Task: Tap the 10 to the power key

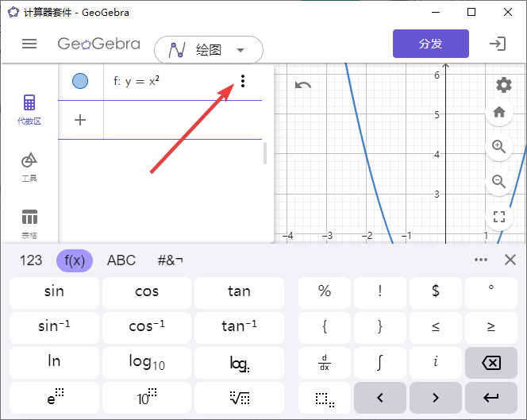Action: pyautogui.click(x=147, y=397)
